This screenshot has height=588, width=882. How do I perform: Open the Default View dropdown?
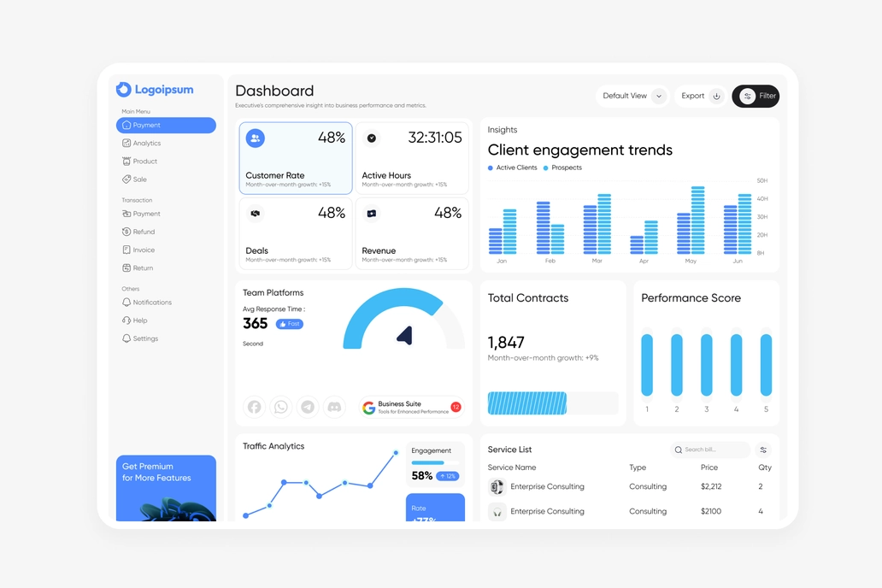click(632, 96)
